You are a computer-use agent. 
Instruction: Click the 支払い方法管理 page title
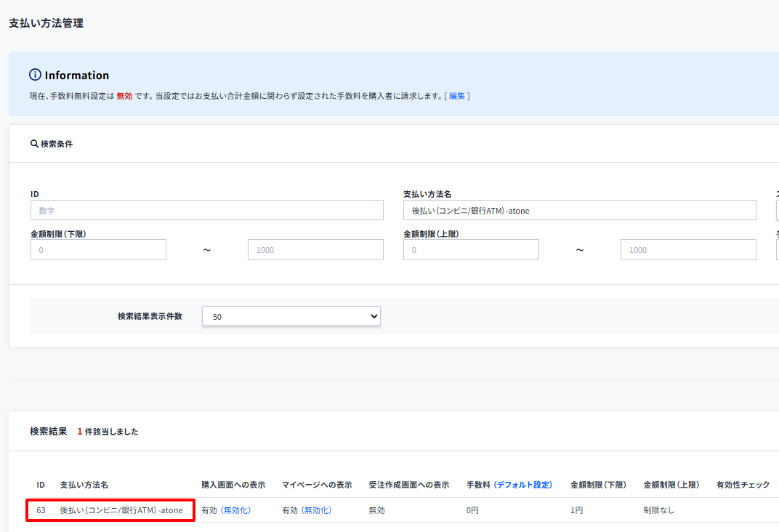click(x=46, y=23)
